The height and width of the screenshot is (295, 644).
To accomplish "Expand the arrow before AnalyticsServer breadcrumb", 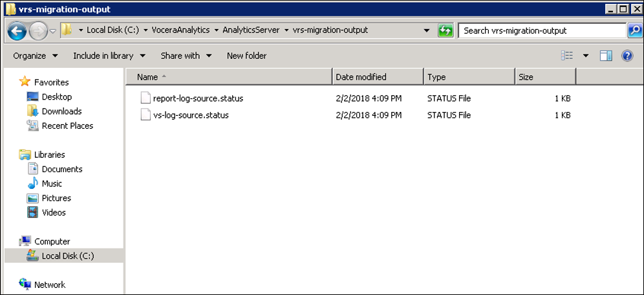I will pyautogui.click(x=217, y=30).
